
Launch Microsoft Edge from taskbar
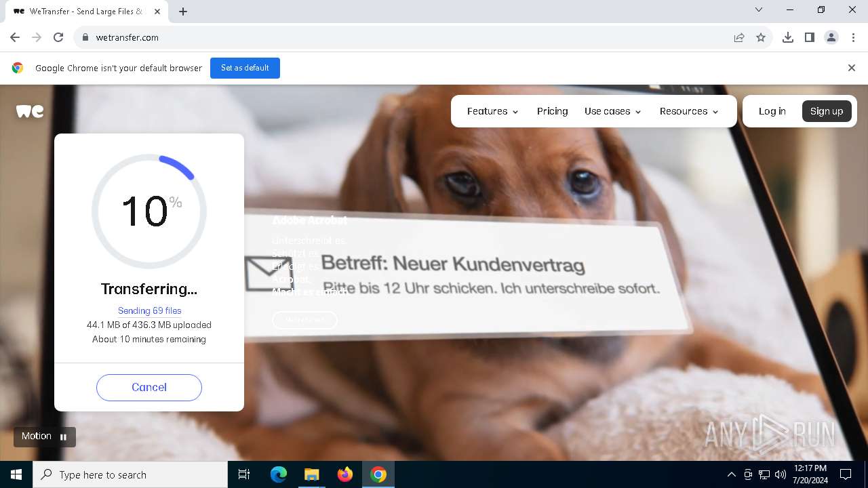pyautogui.click(x=279, y=474)
